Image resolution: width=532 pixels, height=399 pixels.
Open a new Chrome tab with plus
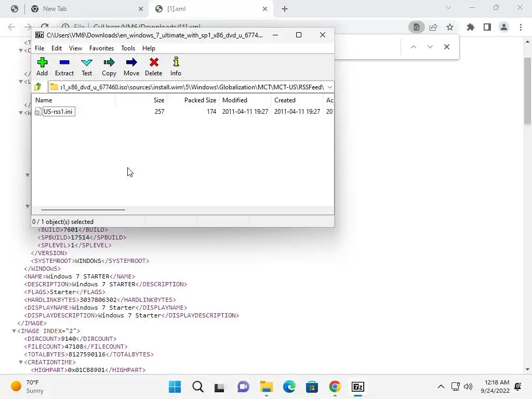(285, 9)
